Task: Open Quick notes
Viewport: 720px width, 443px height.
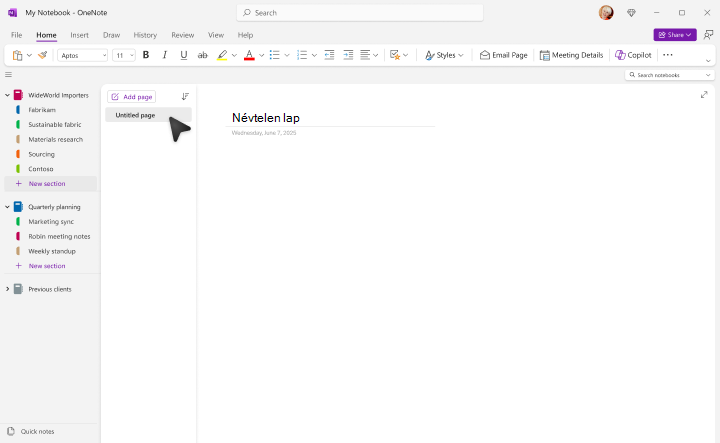Action: 31,432
